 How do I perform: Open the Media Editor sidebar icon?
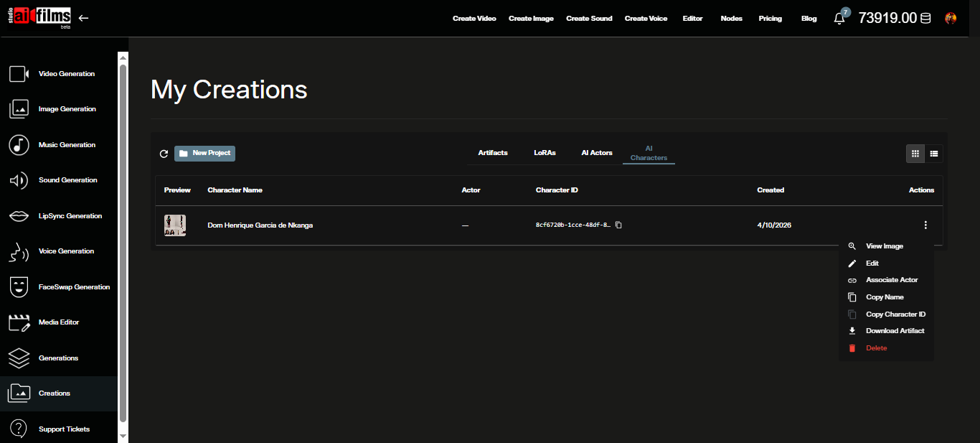tap(18, 322)
